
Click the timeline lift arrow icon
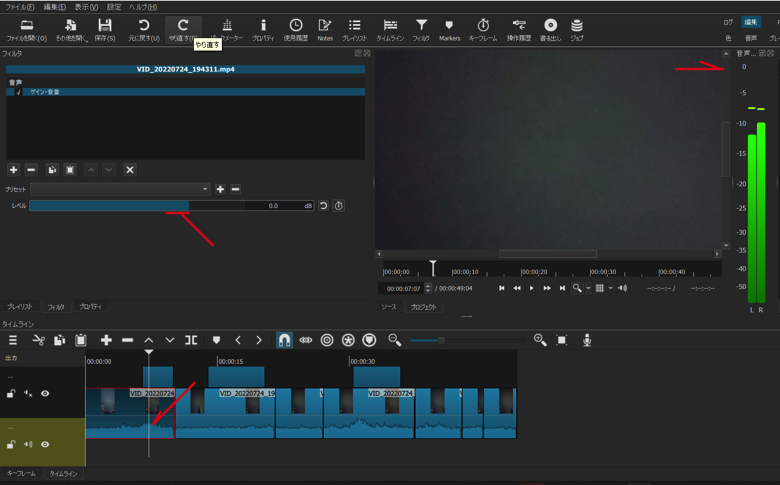click(x=149, y=340)
